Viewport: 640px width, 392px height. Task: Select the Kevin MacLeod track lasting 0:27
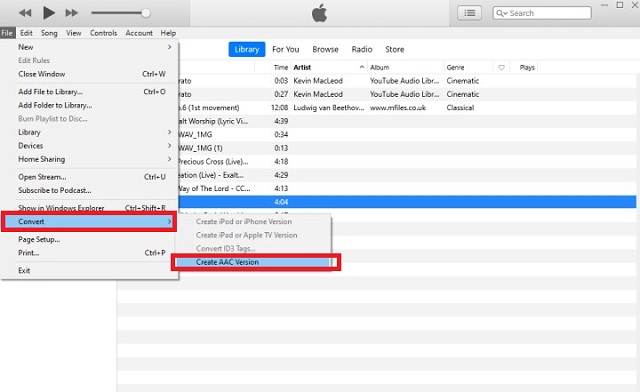click(x=407, y=94)
